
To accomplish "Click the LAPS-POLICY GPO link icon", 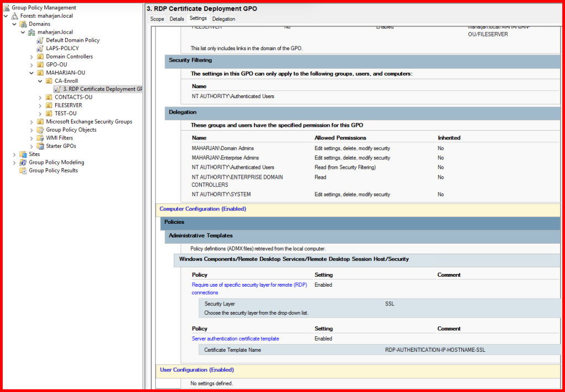I will [x=40, y=49].
